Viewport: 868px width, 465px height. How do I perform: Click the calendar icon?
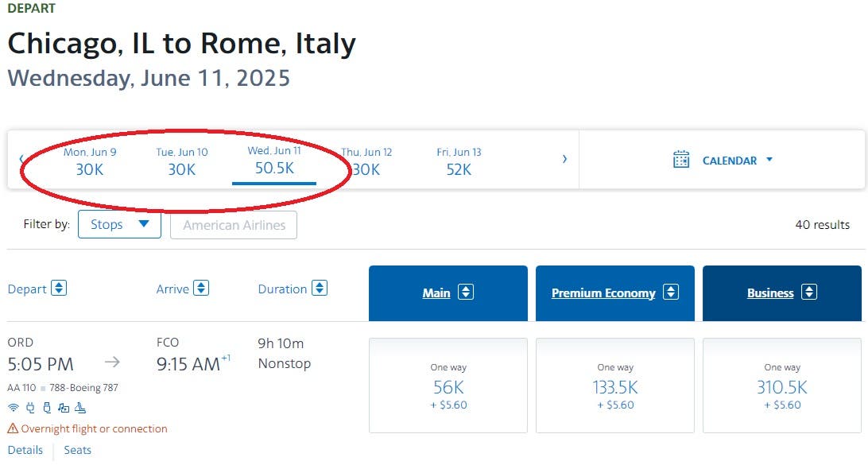681,160
